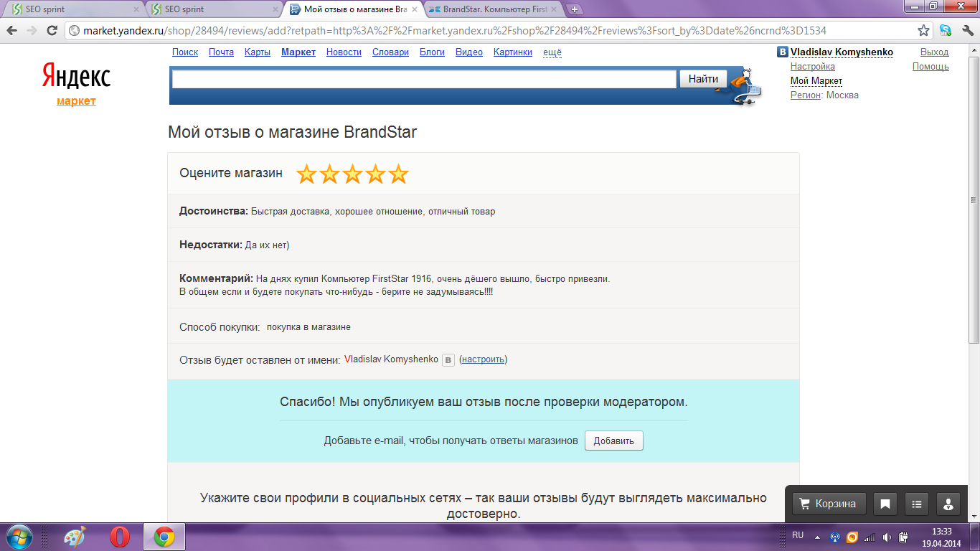This screenshot has width=980, height=551.
Task: Open the Блоги service link
Action: (432, 52)
